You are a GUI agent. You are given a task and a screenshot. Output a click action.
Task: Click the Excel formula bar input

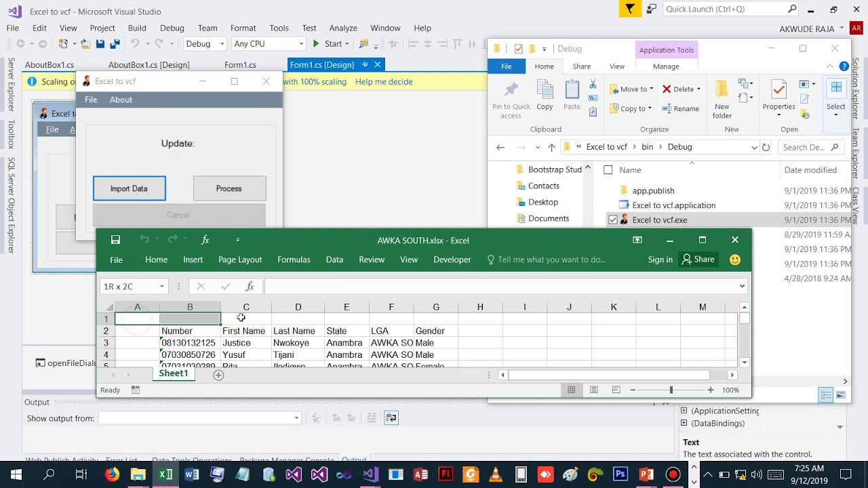[x=500, y=286]
